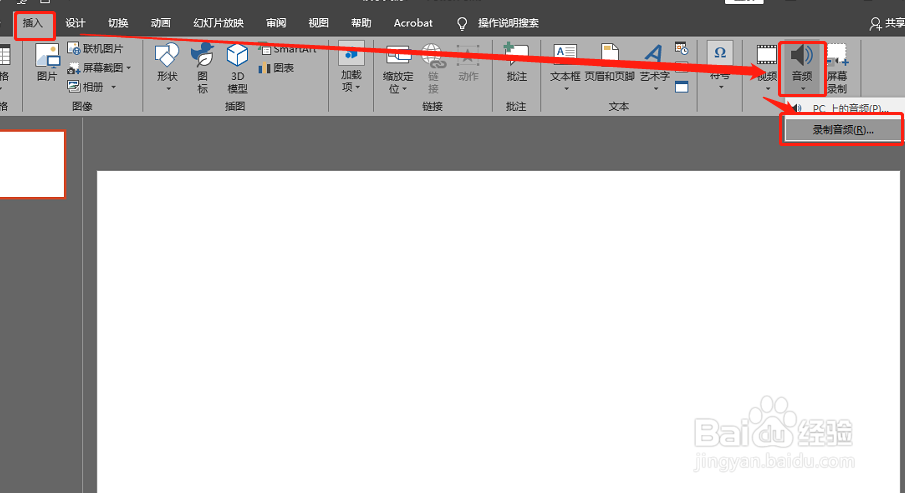Open the 视频 video dropdown
Viewport: 905px width, 493px height.
[x=766, y=67]
